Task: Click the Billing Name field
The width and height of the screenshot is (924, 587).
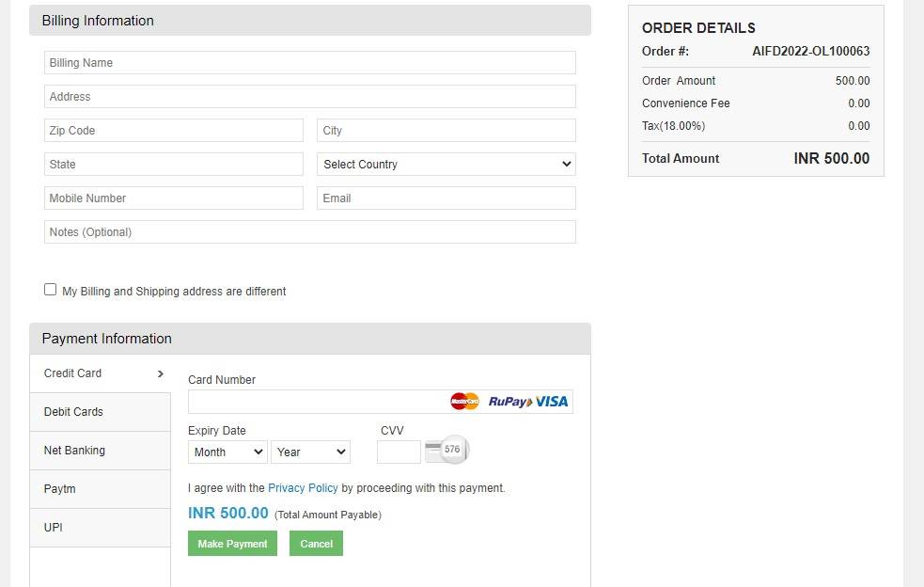Action: tap(309, 63)
